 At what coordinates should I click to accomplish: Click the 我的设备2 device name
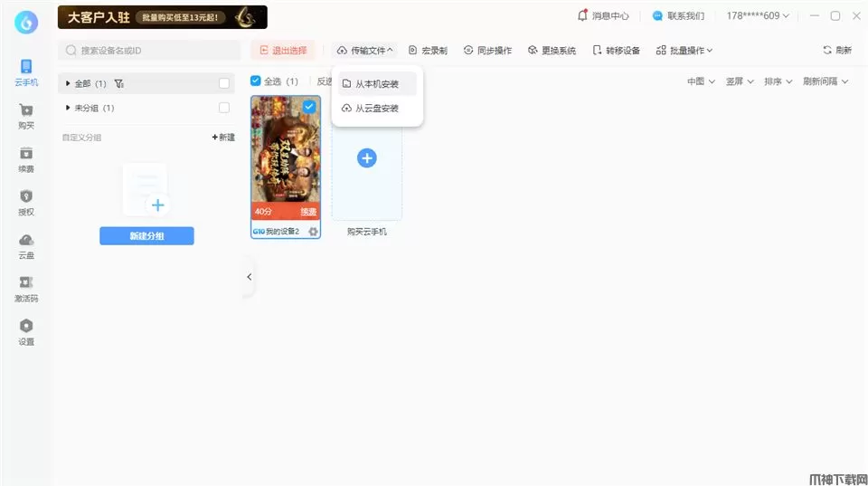(x=282, y=232)
